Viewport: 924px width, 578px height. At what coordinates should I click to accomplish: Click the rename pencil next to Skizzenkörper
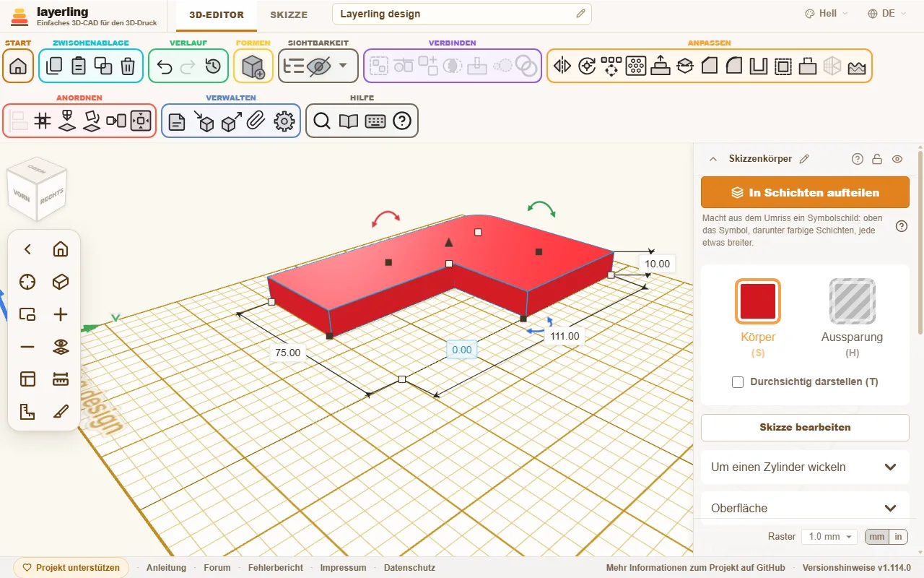[804, 159]
